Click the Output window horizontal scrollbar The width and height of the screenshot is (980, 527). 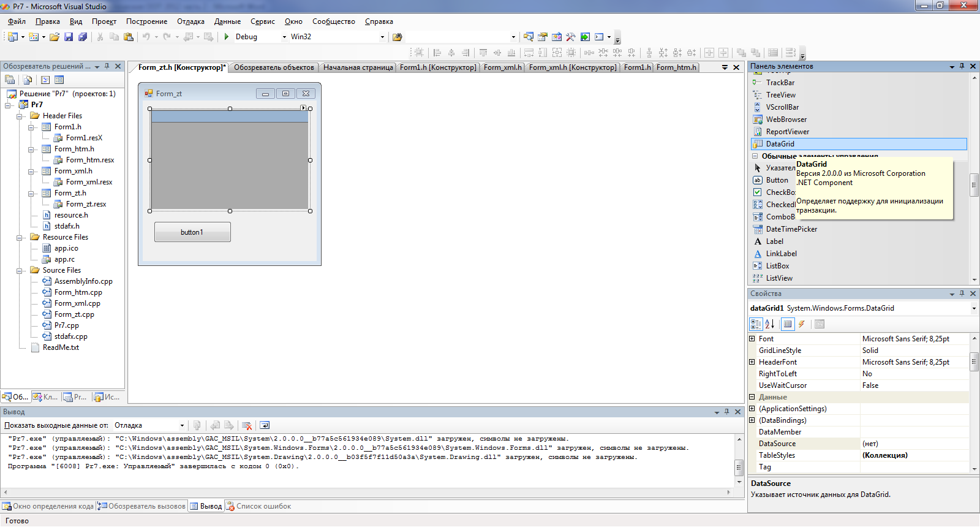pyautogui.click(x=367, y=492)
